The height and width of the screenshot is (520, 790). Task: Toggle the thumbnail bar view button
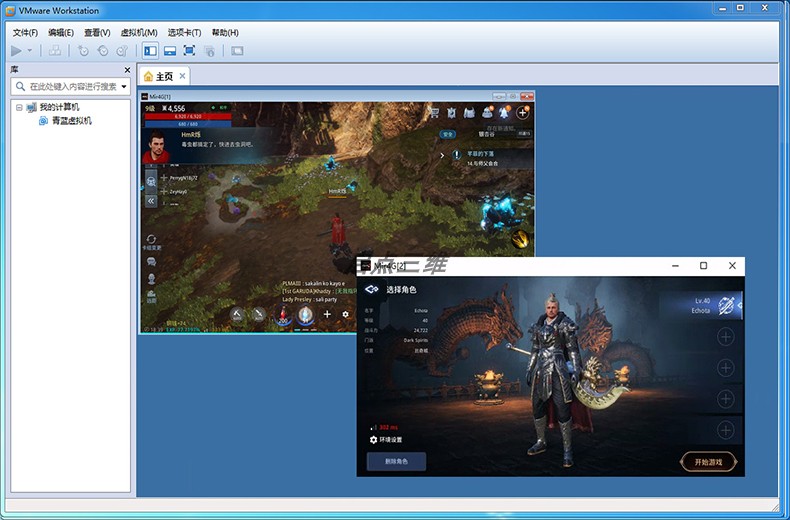tap(170, 51)
